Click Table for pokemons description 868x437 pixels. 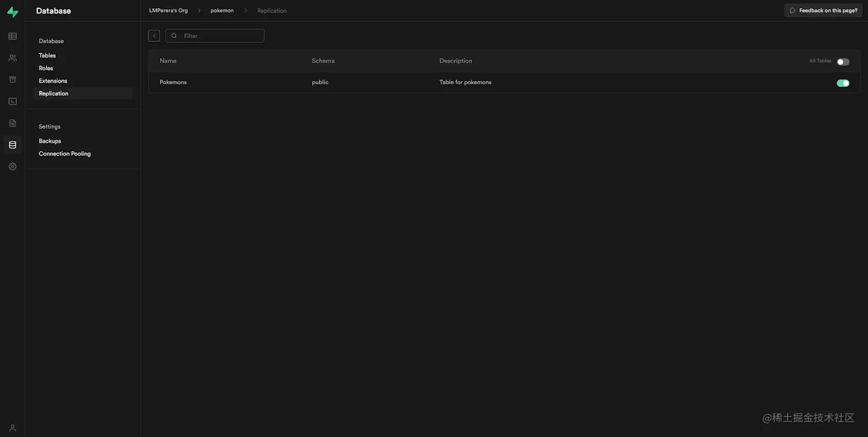click(466, 82)
